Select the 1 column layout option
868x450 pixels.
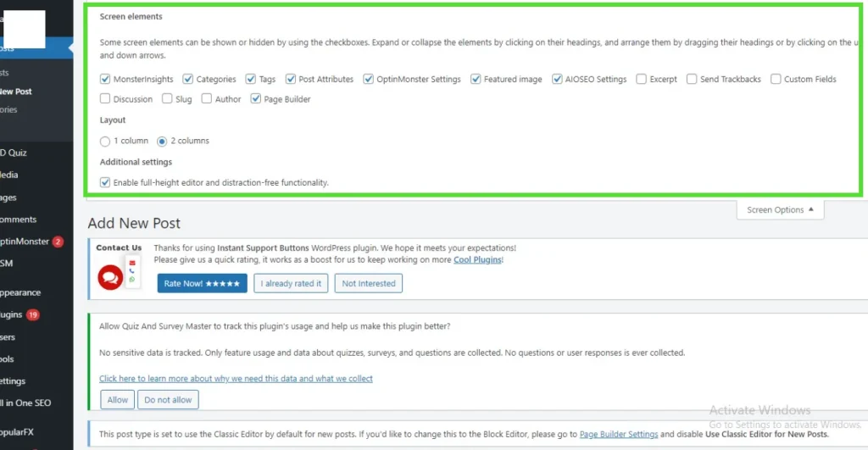(105, 141)
